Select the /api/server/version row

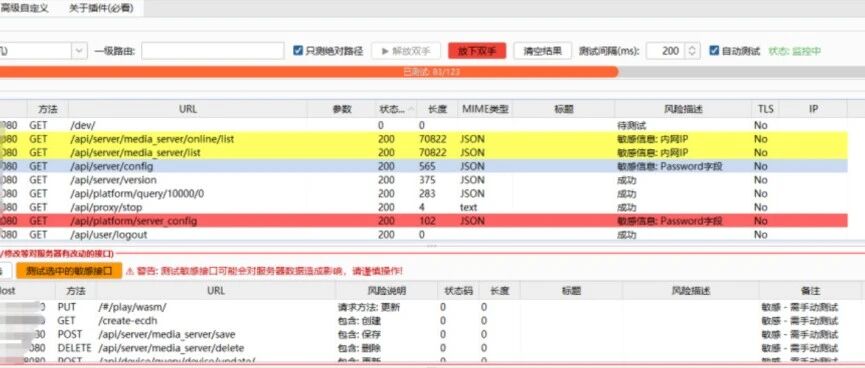(x=424, y=180)
